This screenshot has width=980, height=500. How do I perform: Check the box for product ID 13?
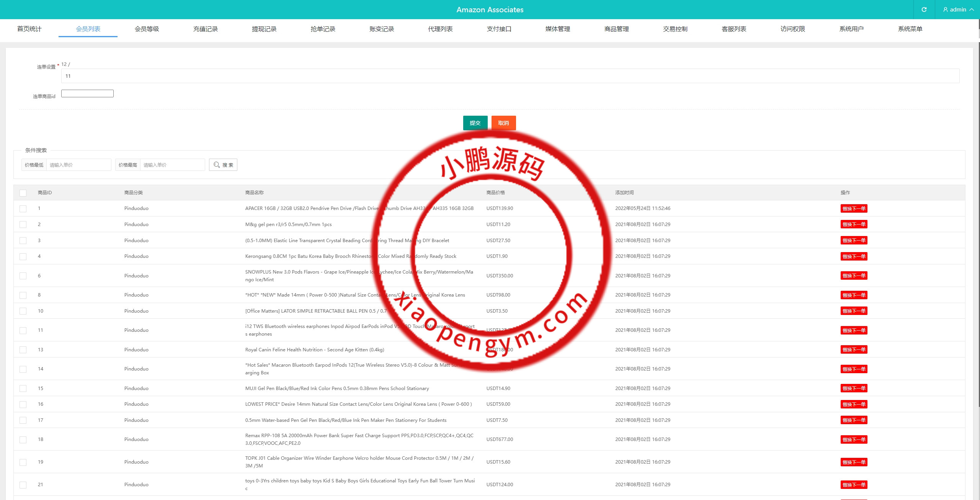[x=23, y=350]
